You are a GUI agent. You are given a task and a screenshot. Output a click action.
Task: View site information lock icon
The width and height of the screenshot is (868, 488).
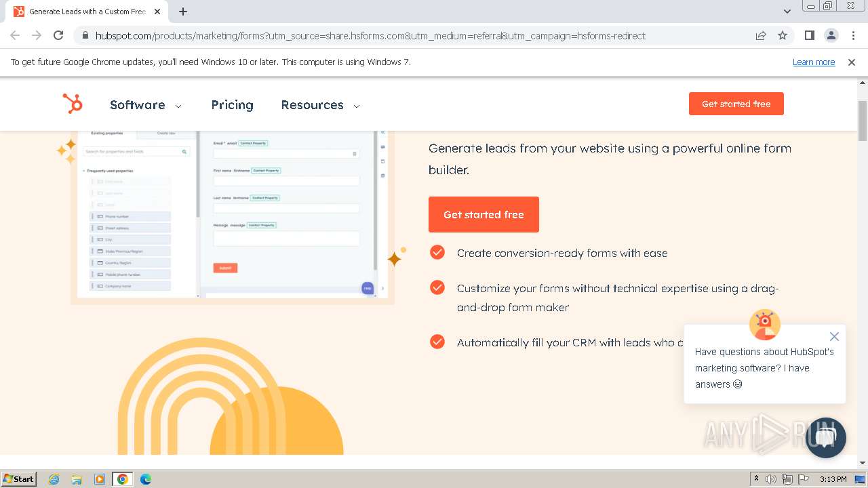tap(85, 36)
